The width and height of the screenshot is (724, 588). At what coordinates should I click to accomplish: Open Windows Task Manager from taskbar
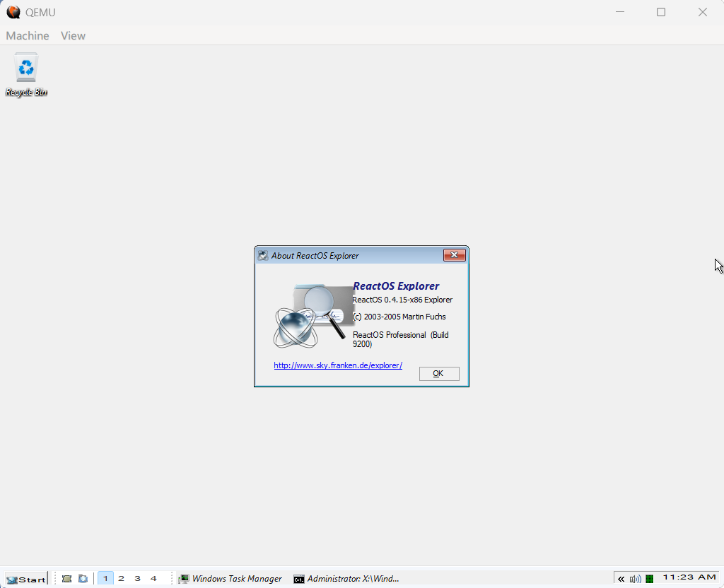tap(230, 578)
